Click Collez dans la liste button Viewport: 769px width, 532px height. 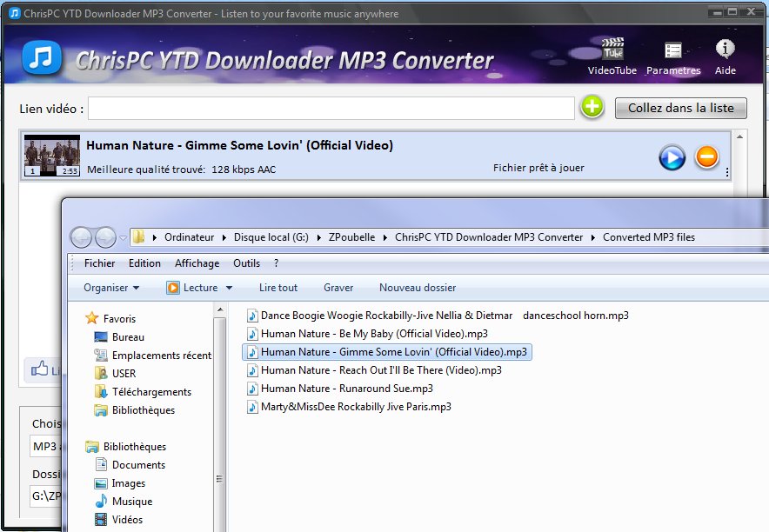(x=681, y=108)
